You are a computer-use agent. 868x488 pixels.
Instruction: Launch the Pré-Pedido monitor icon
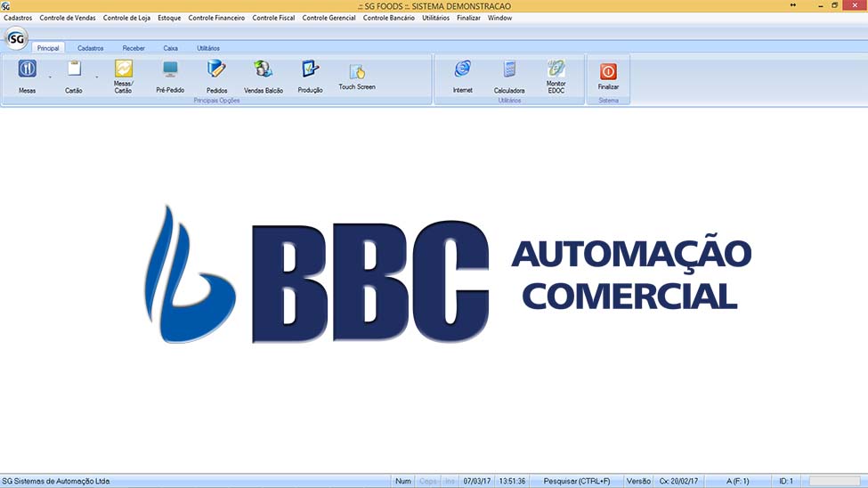pyautogui.click(x=170, y=69)
